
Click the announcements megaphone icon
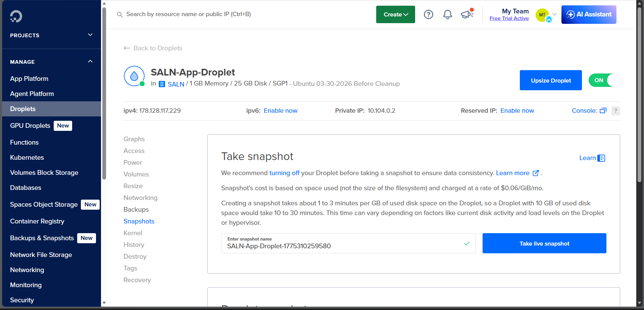click(466, 14)
